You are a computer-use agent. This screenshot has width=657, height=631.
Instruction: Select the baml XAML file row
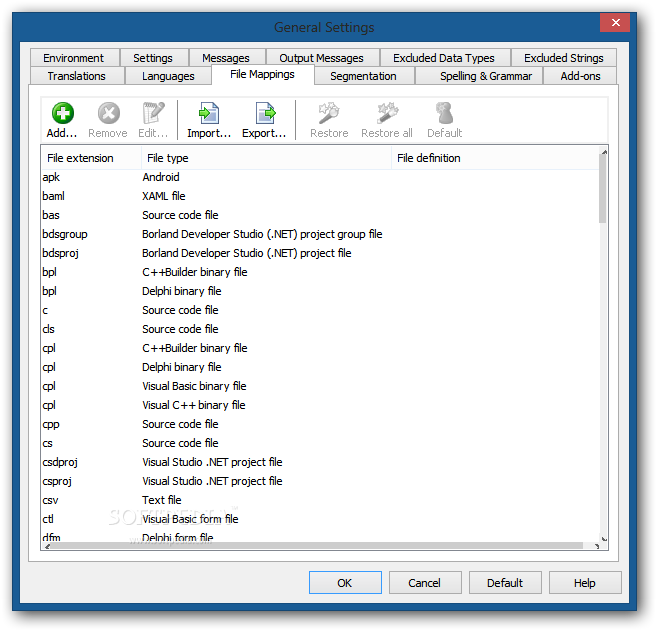(x=320, y=196)
